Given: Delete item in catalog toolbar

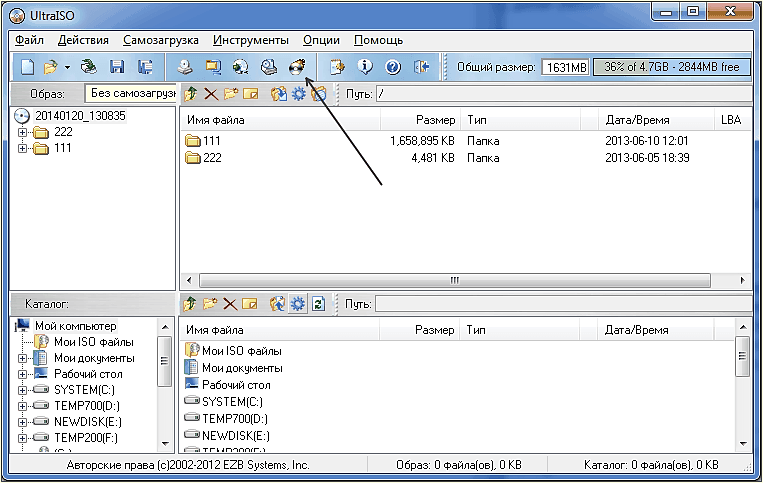Looking at the screenshot, I should click(x=230, y=304).
